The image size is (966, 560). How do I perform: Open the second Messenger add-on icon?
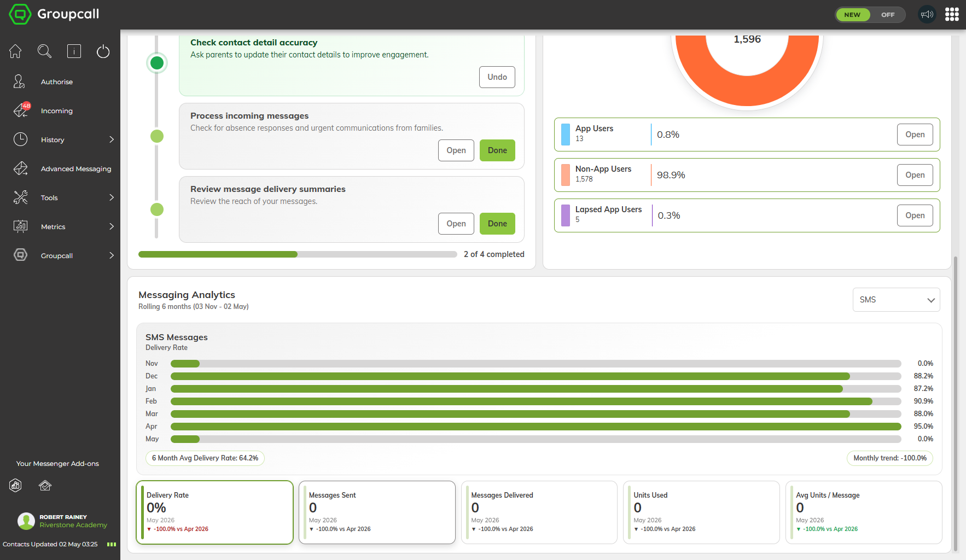[x=45, y=486]
